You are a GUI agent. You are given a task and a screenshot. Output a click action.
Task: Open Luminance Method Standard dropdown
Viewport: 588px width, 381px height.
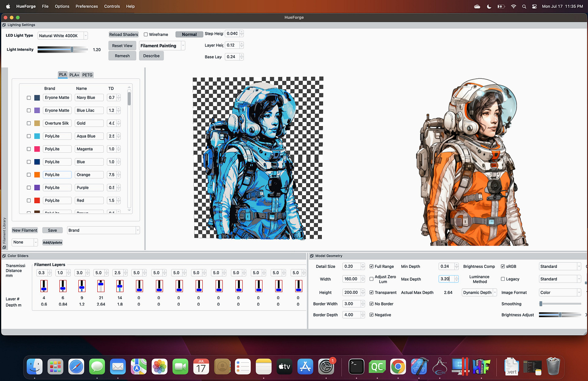pos(560,279)
